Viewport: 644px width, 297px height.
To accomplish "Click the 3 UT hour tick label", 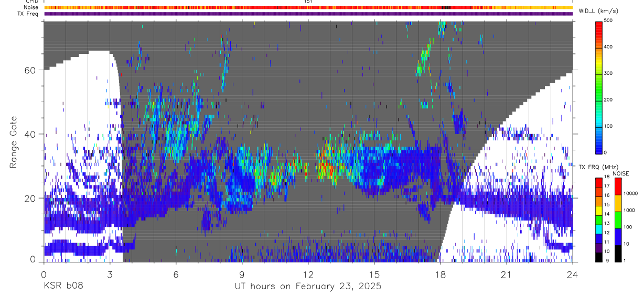I will (x=109, y=274).
